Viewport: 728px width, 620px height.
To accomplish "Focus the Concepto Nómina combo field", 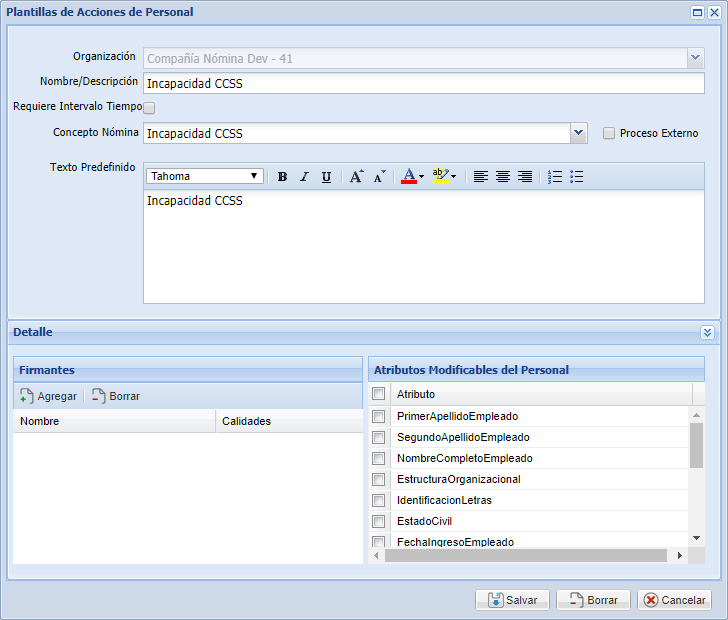I will [x=357, y=133].
